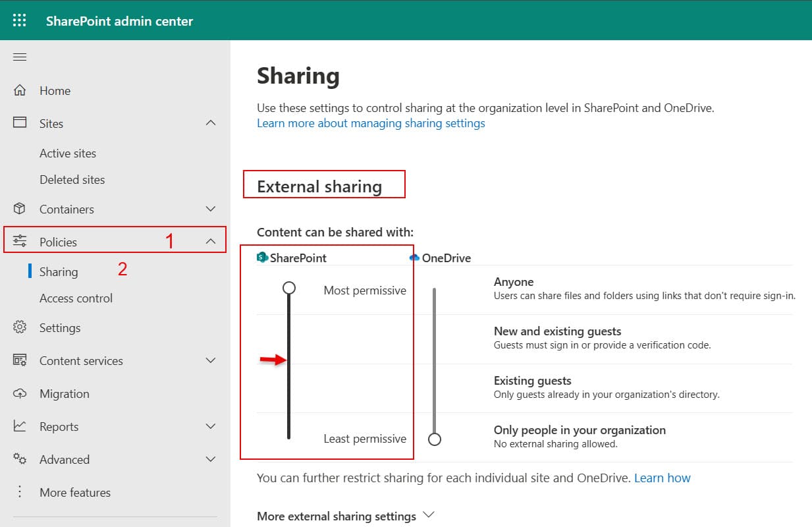Screen dimensions: 812x527
Task: Click the Most permissive label
Action: click(x=365, y=291)
